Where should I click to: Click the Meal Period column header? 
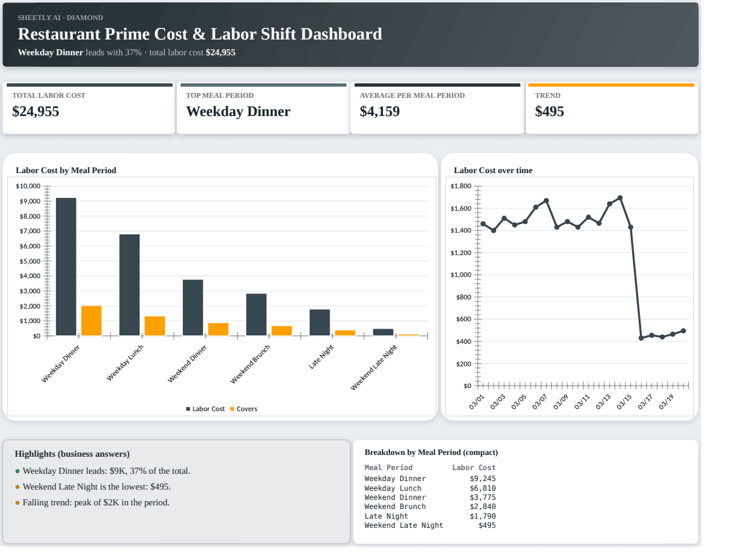pos(389,468)
